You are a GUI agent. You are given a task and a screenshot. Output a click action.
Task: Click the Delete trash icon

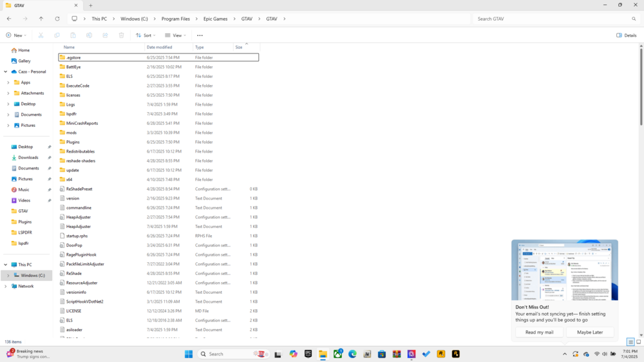[122, 35]
